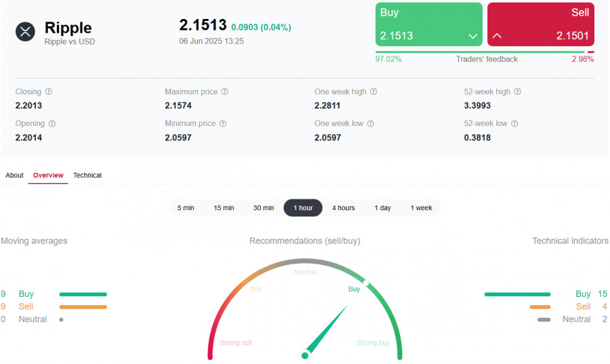Click the date 06 Jun 2025 13:25
610x364 pixels.
211,41
